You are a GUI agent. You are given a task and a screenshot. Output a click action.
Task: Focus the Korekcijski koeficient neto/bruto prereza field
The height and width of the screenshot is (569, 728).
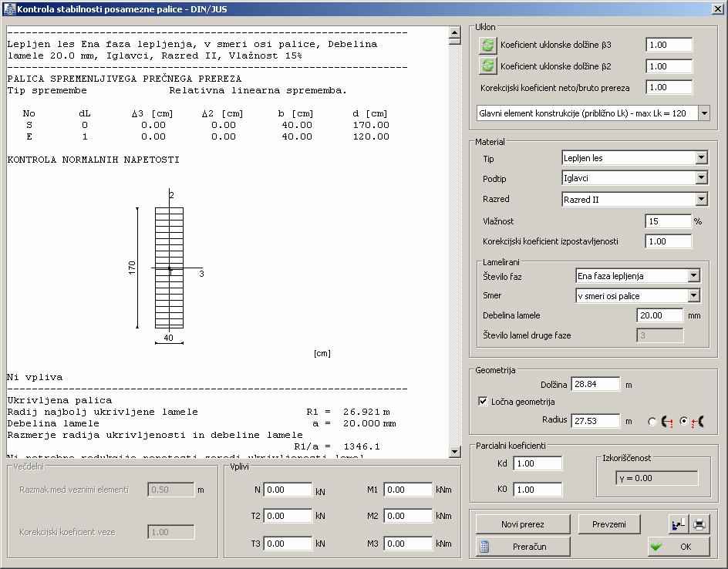(669, 87)
